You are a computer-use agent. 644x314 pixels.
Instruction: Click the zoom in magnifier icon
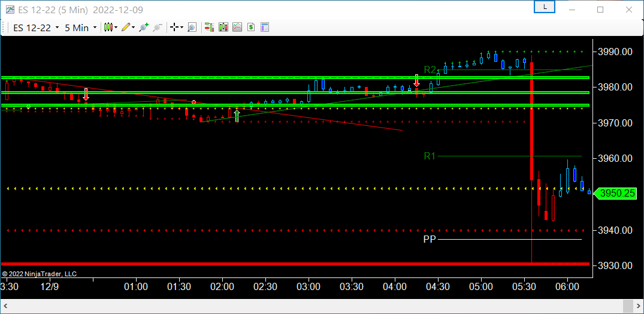coord(144,28)
